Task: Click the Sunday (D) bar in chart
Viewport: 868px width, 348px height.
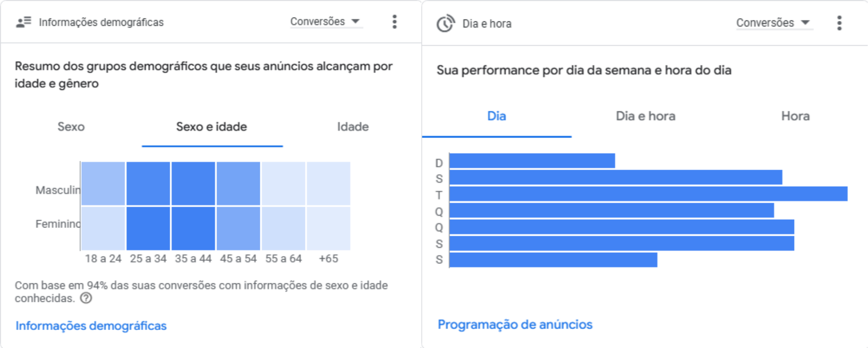Action: coord(532,161)
